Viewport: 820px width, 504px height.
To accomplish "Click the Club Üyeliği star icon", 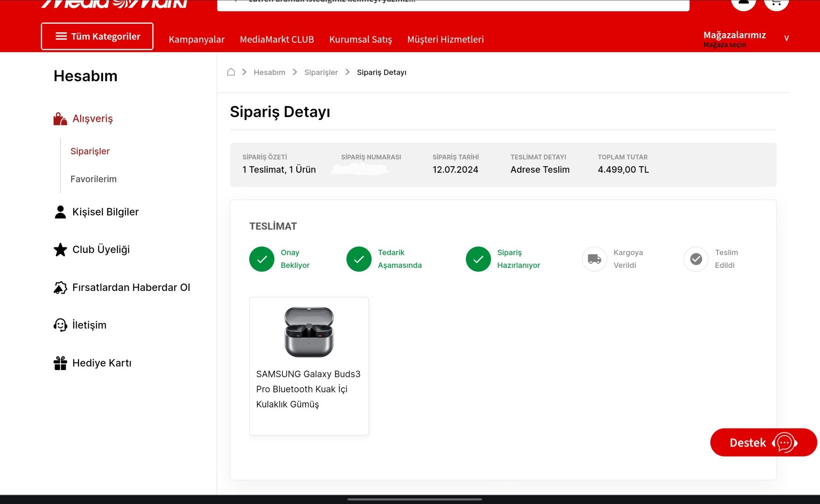I will click(60, 250).
